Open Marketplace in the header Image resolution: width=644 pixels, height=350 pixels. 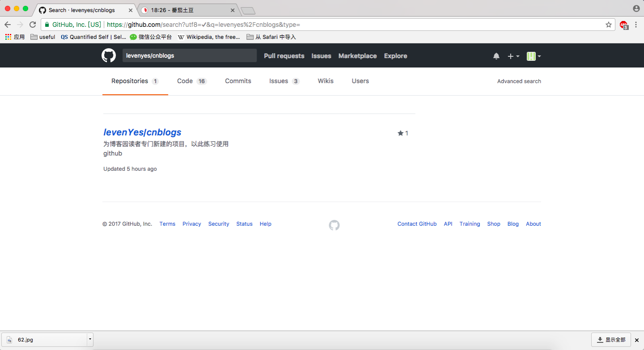click(358, 56)
